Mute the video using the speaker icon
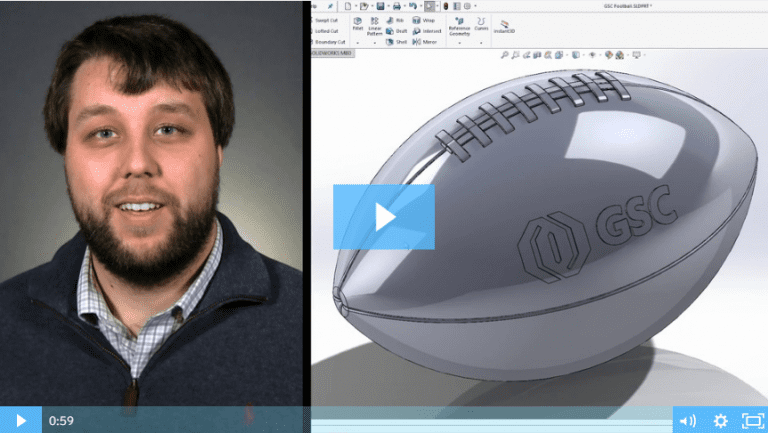The image size is (768, 433). pyautogui.click(x=686, y=420)
